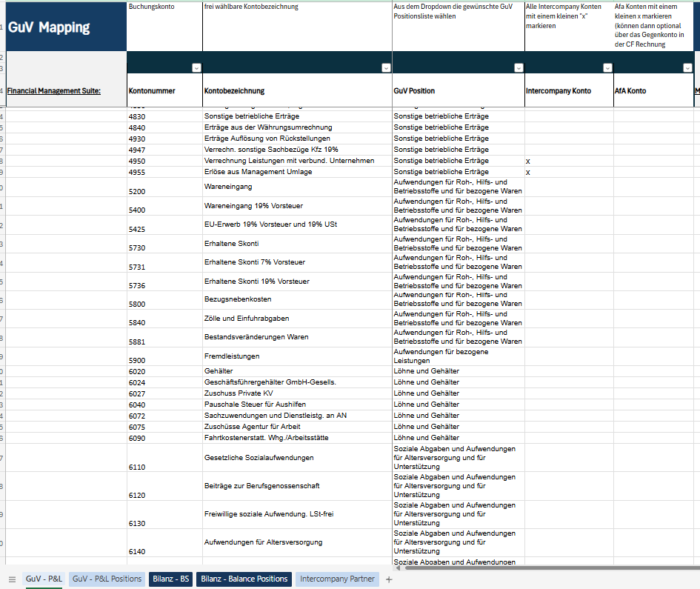The width and height of the screenshot is (700, 589).
Task: Select 'Erträge Auflösung von Rückstellungen' cell
Action: (297, 139)
